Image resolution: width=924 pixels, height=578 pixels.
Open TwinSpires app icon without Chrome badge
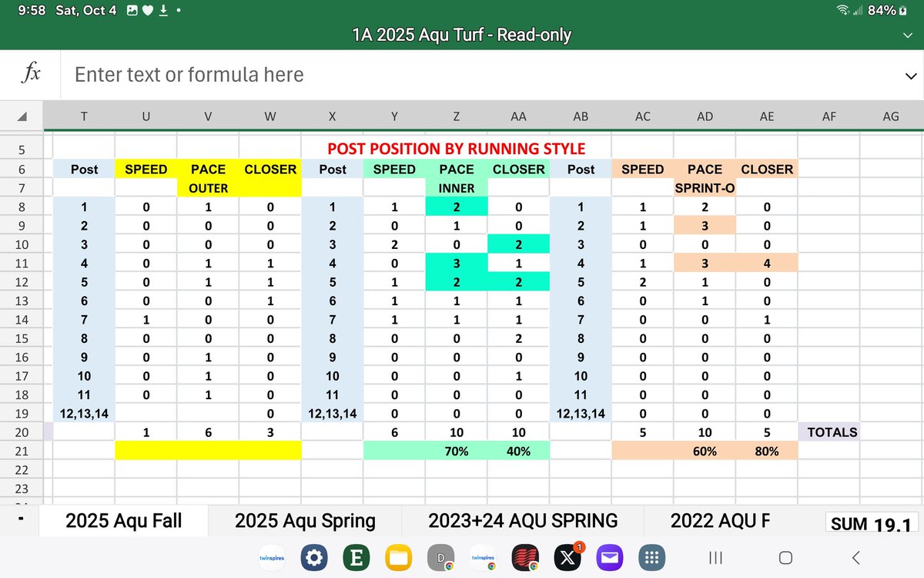click(x=271, y=558)
